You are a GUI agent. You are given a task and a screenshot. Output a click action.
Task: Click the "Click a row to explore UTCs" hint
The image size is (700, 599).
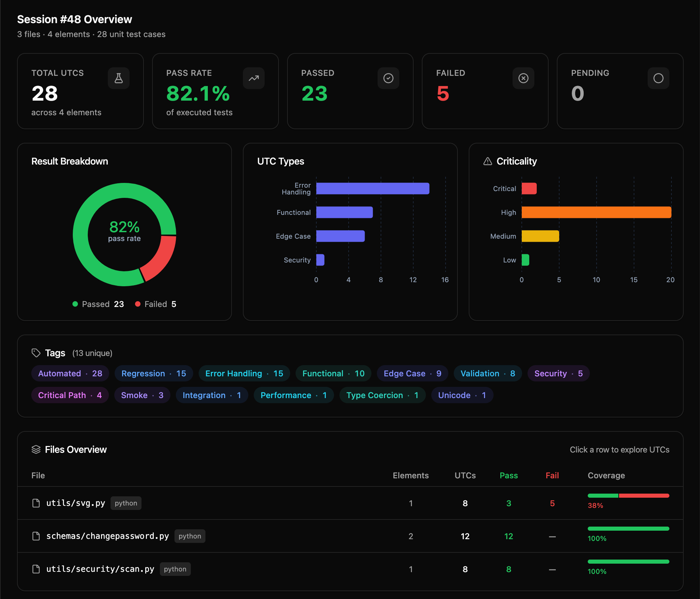tap(619, 449)
